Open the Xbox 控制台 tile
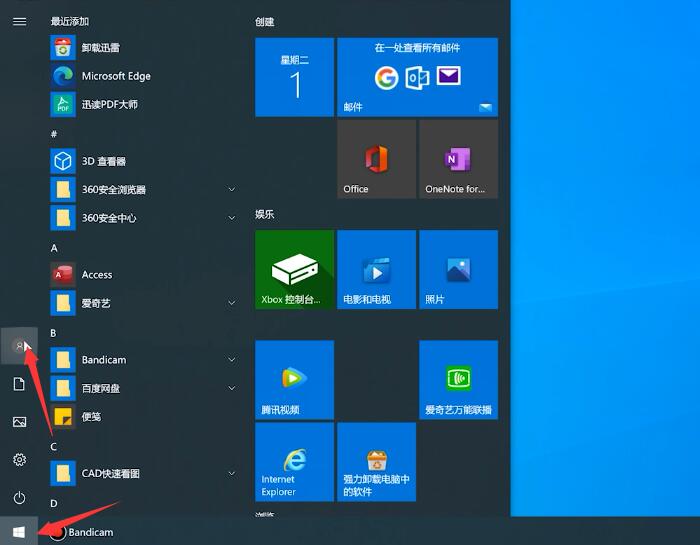The width and height of the screenshot is (700, 545). pos(294,270)
